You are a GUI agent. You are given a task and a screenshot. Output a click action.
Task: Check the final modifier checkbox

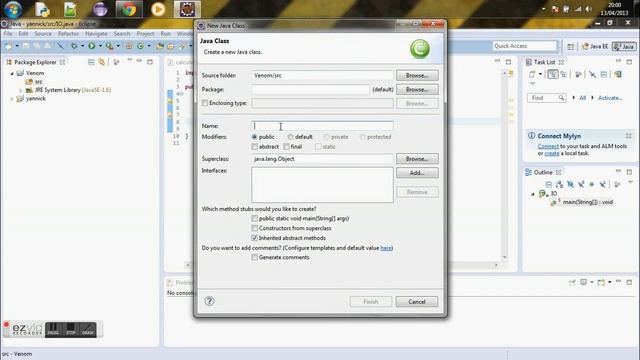287,147
